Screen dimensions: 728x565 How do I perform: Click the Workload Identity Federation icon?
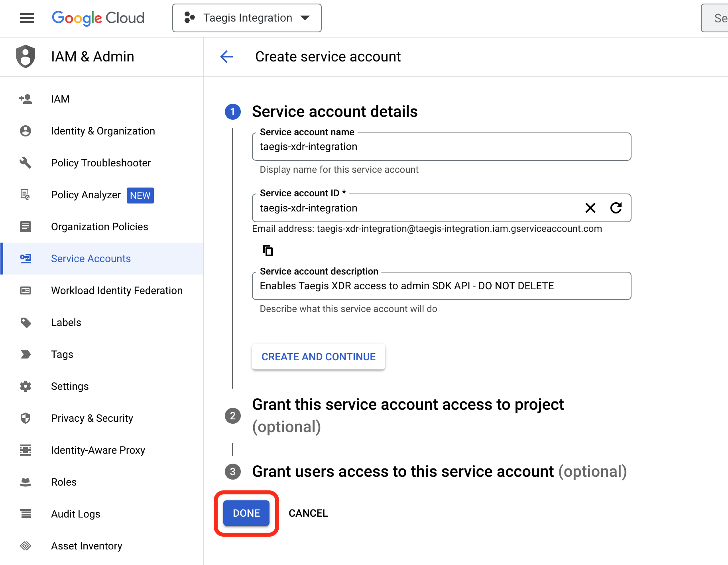26,290
